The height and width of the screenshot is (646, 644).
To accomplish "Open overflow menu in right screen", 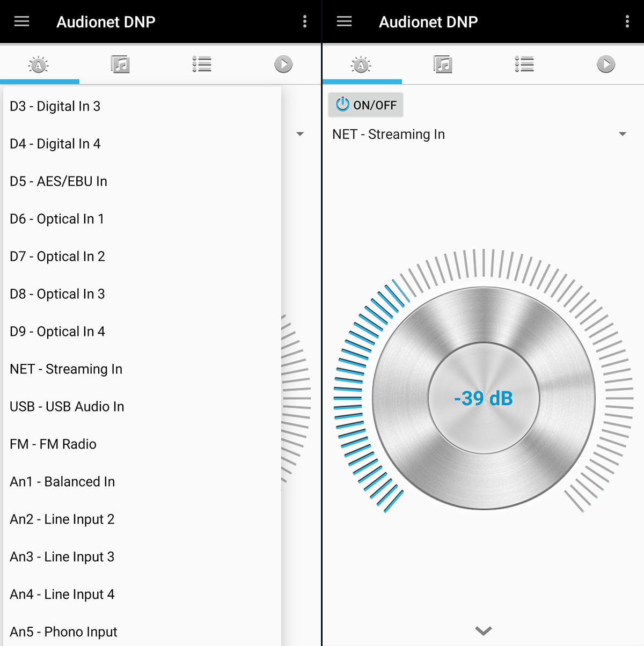I will [627, 21].
